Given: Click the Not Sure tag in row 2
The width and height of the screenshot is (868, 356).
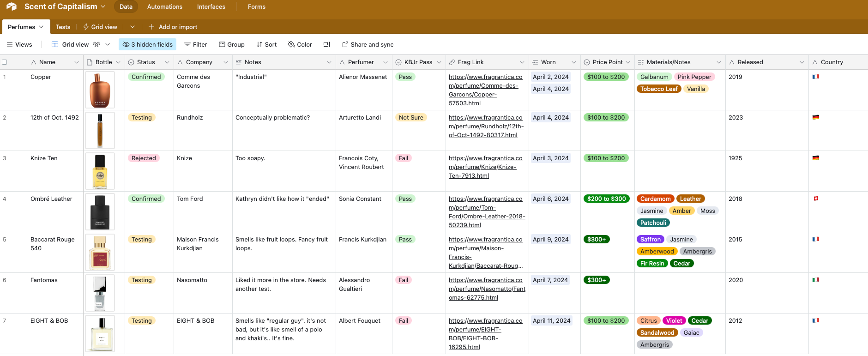Looking at the screenshot, I should [x=411, y=117].
